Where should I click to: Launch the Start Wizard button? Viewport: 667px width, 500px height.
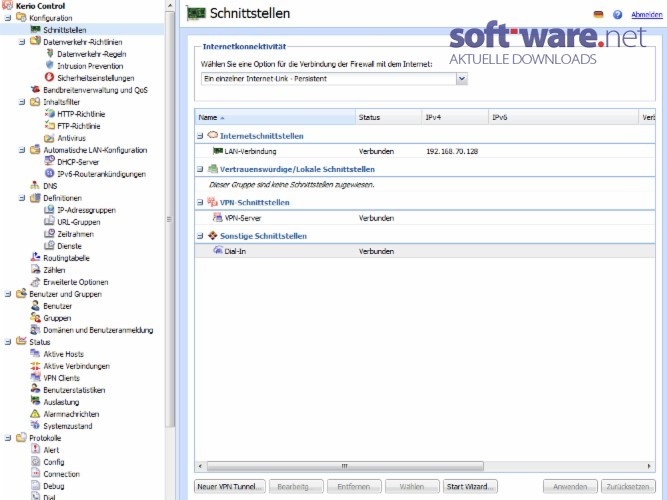point(470,486)
